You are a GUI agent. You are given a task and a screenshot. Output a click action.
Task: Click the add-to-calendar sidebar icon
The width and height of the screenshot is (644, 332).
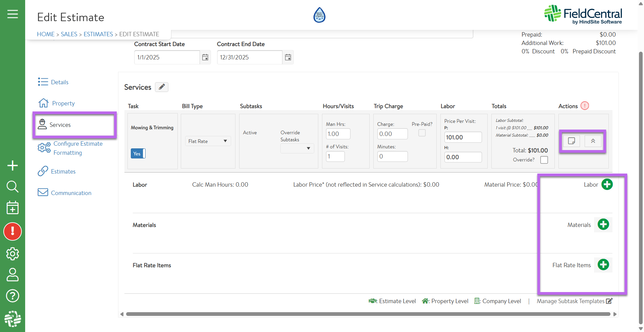pos(12,208)
